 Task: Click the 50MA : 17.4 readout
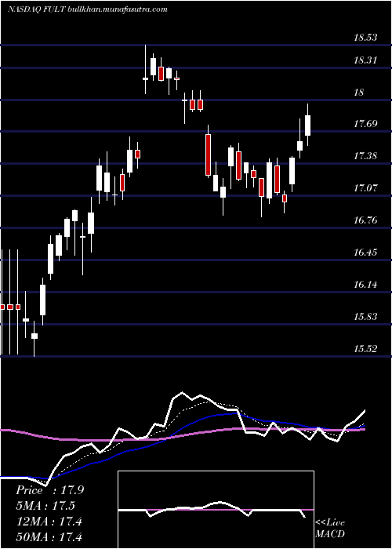coord(49,536)
